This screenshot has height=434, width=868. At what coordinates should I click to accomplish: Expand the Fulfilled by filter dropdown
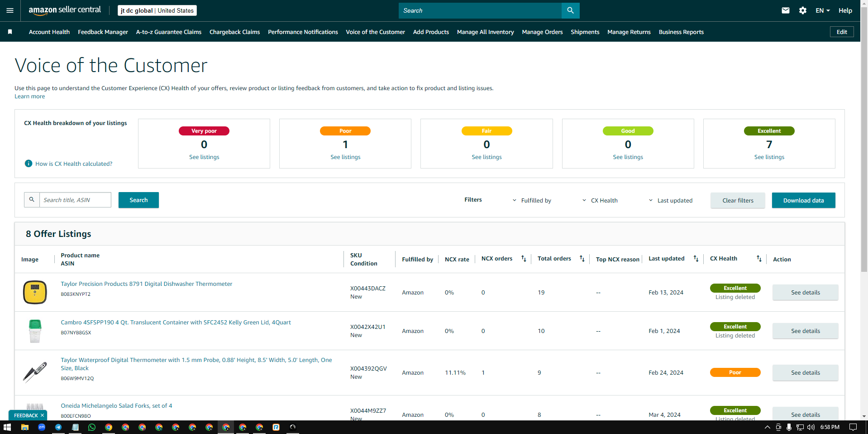531,200
